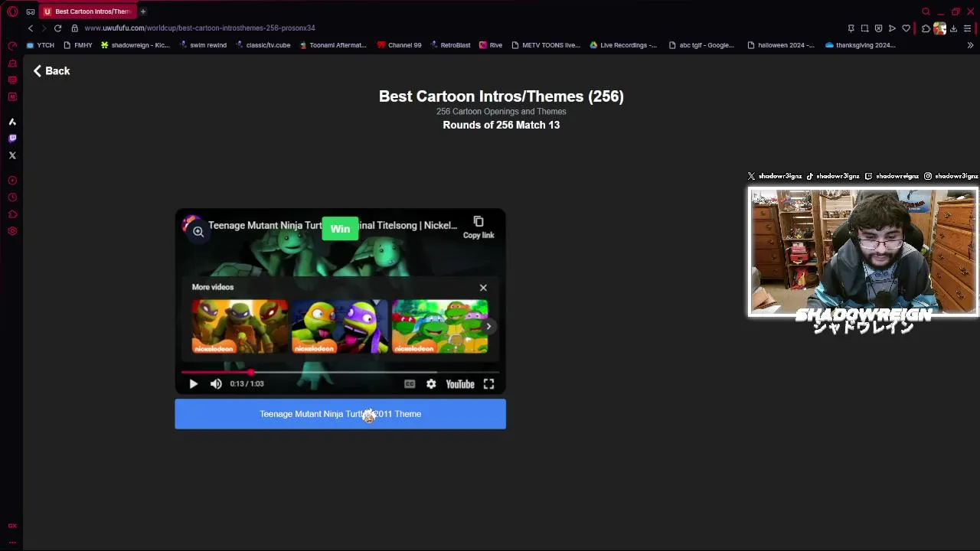Viewport: 980px width, 551px height.
Task: Click the Back link on the page
Action: (x=51, y=70)
